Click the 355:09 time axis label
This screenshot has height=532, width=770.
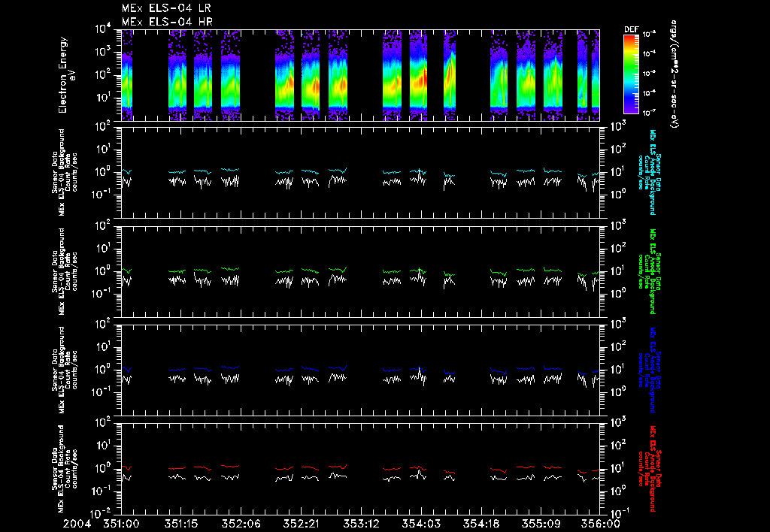point(541,524)
